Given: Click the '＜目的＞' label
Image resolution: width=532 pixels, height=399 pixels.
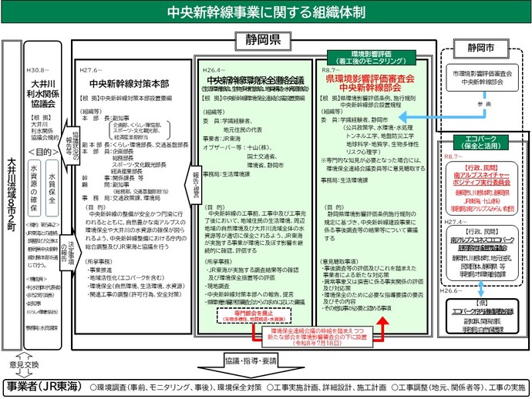Looking at the screenshot, I should coord(43,152).
